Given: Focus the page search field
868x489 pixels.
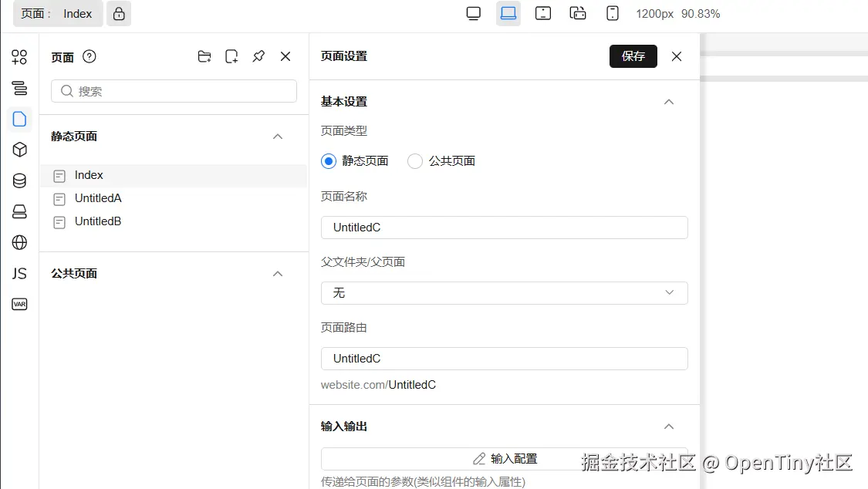Looking at the screenshot, I should 174,91.
